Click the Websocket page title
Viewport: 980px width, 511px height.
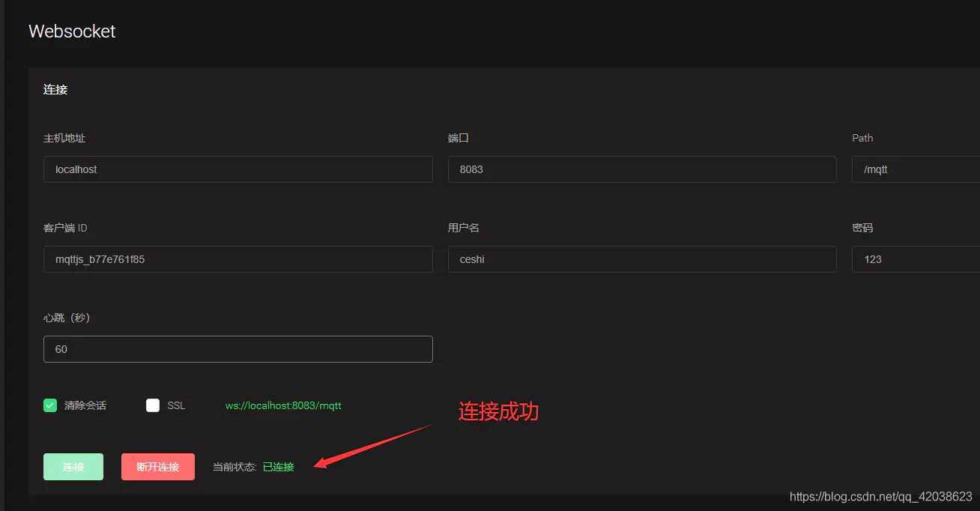(x=72, y=31)
